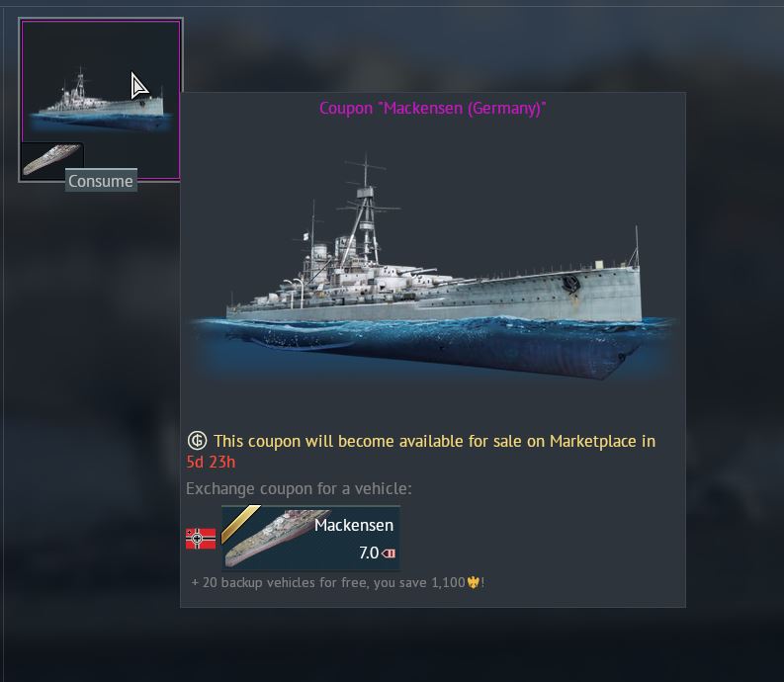The height and width of the screenshot is (682, 784).
Task: Click the 7.0 battle rating value
Action: pos(369,553)
